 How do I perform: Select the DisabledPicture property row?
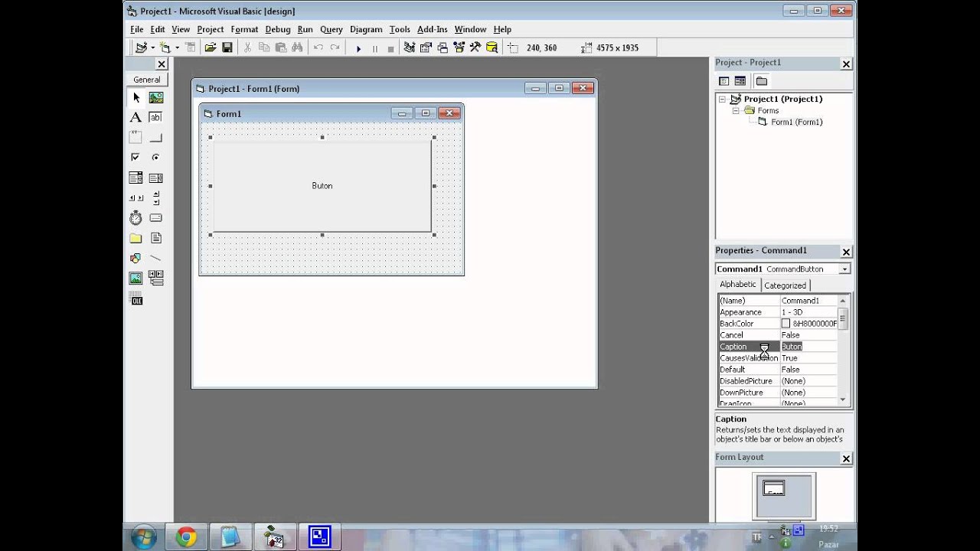pyautogui.click(x=778, y=381)
